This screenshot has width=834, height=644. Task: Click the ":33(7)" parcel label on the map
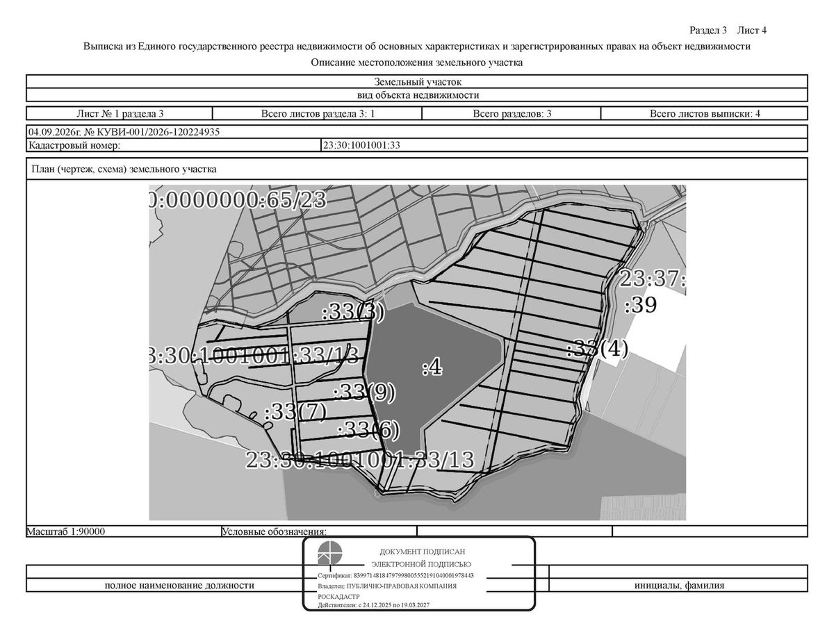pos(295,411)
